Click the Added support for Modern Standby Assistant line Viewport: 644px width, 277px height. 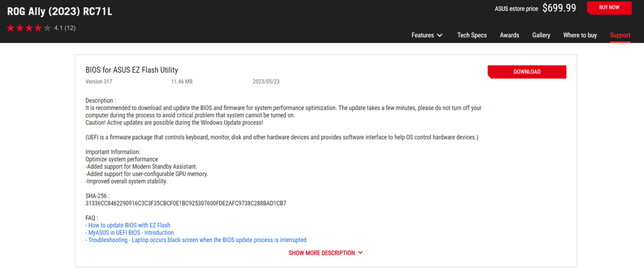(141, 166)
